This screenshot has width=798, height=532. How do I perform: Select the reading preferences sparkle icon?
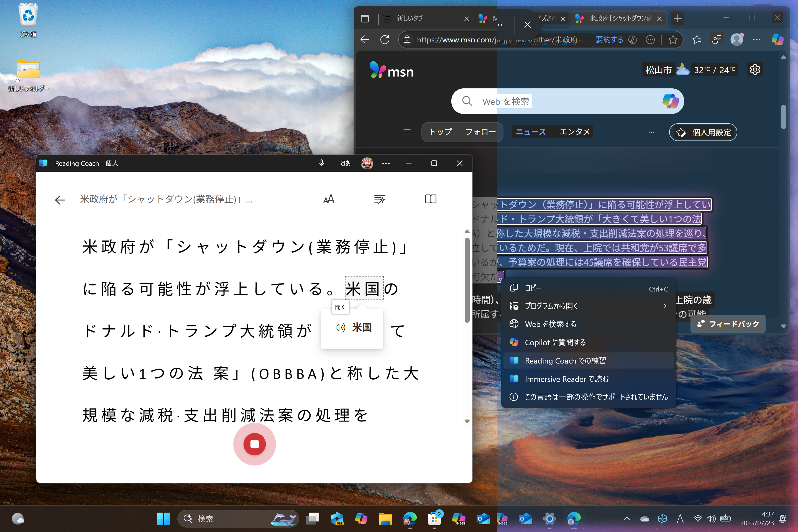[x=380, y=199]
